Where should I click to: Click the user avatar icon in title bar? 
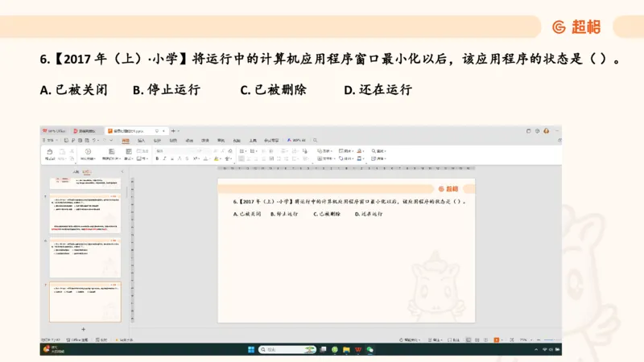(547, 131)
